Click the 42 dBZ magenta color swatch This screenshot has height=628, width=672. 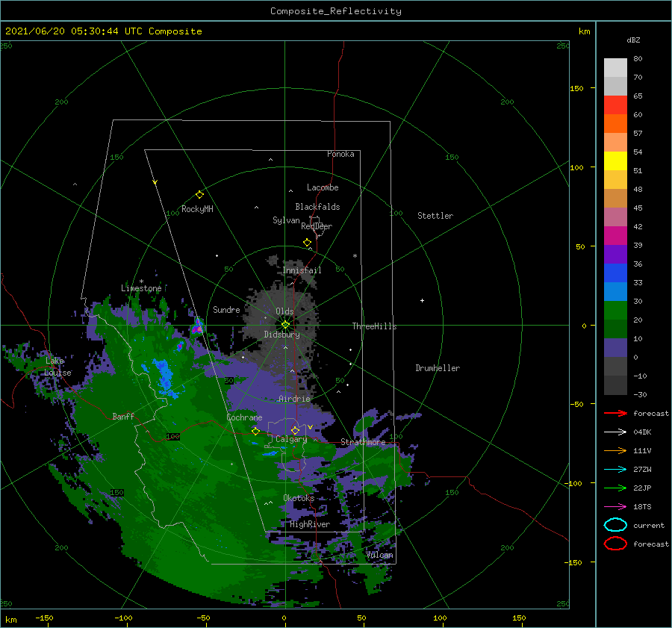coord(615,236)
